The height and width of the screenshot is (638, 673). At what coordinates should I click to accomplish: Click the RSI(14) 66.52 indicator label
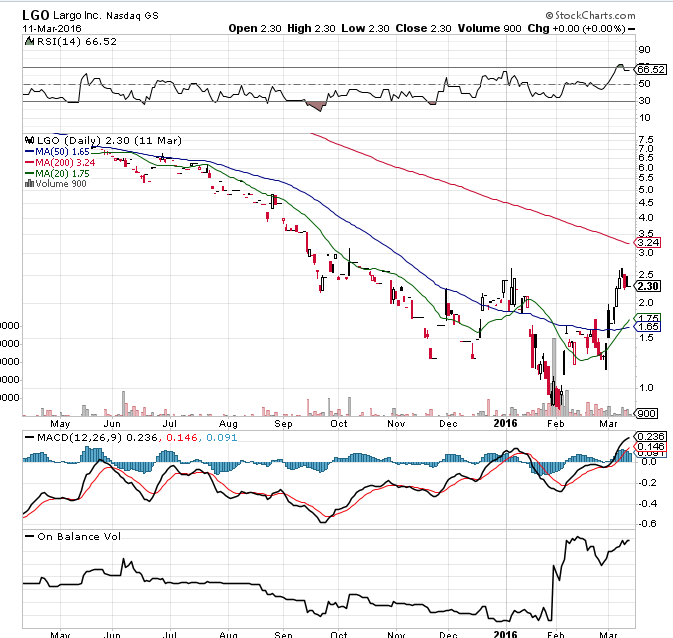[77, 42]
